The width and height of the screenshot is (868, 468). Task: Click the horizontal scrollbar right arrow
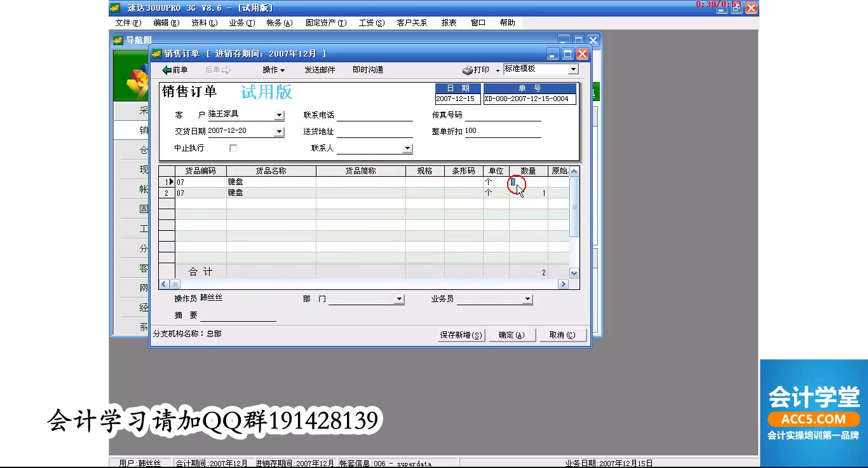tap(563, 284)
